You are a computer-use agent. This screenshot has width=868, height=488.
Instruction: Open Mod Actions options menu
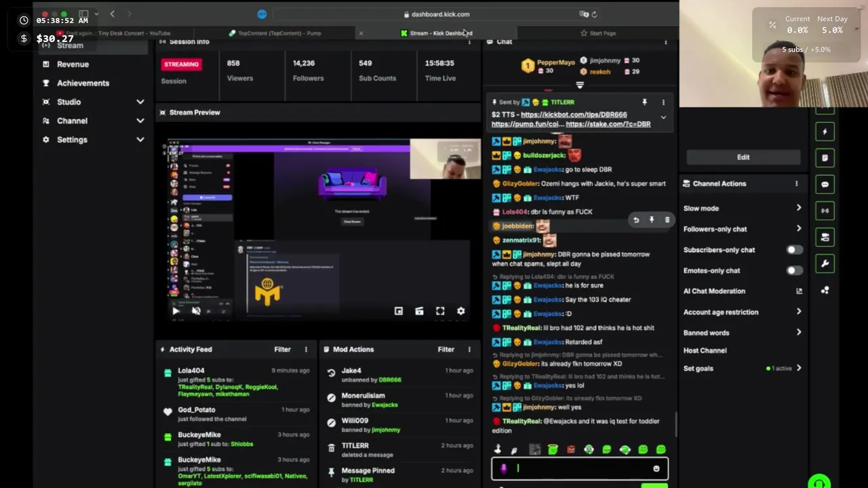tap(469, 350)
